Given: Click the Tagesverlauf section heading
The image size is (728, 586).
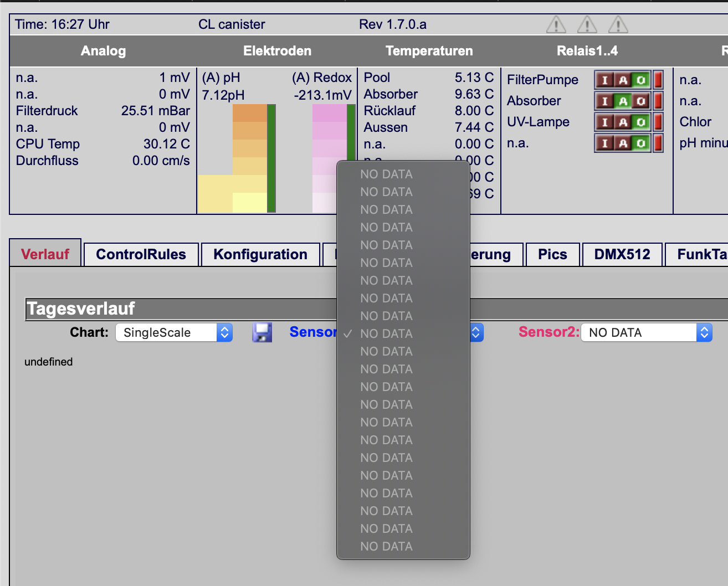Looking at the screenshot, I should [x=81, y=309].
